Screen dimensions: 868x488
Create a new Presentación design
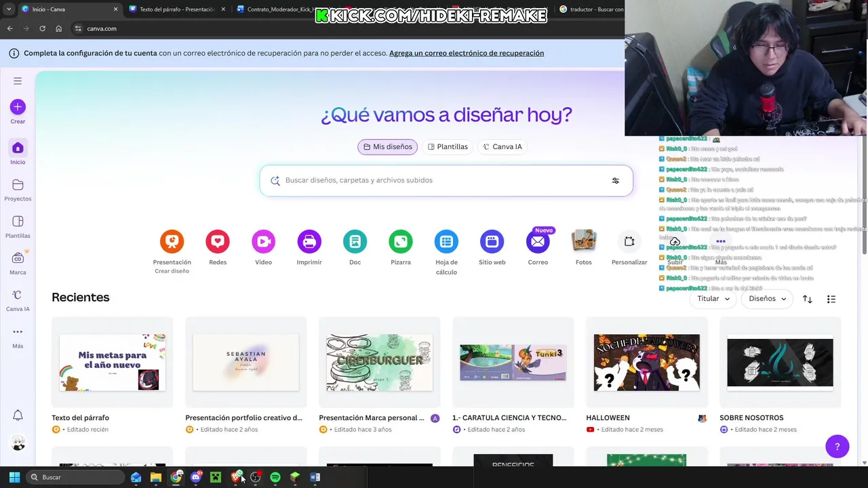[x=172, y=241]
